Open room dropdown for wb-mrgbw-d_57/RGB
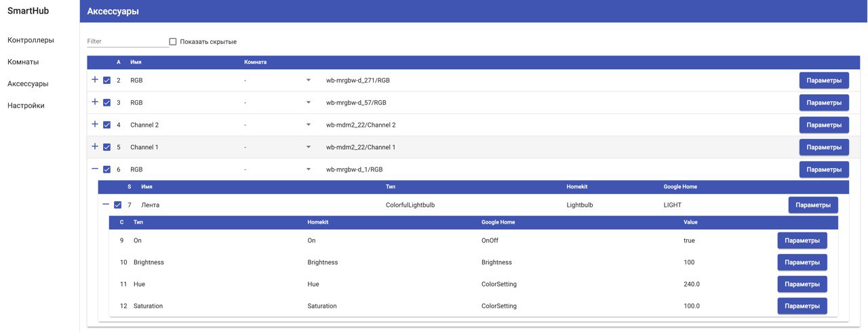 click(x=309, y=102)
